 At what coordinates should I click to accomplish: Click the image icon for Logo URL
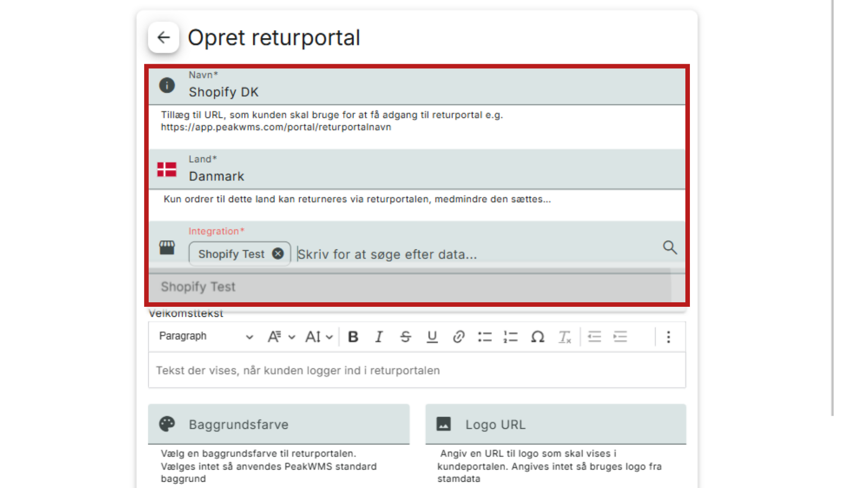click(443, 424)
